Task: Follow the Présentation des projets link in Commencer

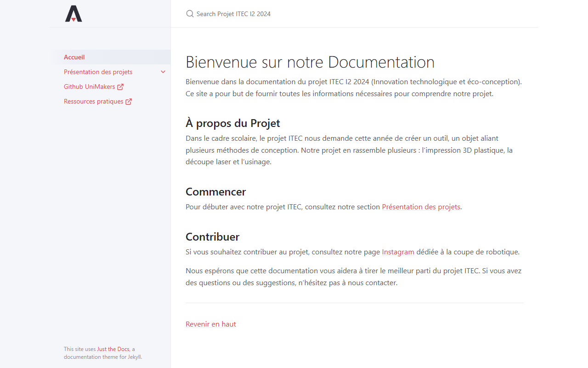Action: (x=421, y=207)
